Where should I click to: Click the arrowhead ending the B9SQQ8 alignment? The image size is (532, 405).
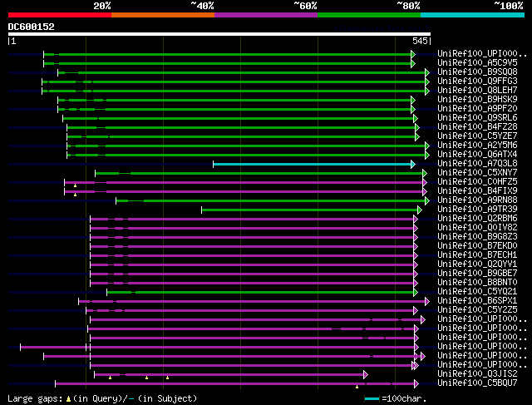[427, 72]
